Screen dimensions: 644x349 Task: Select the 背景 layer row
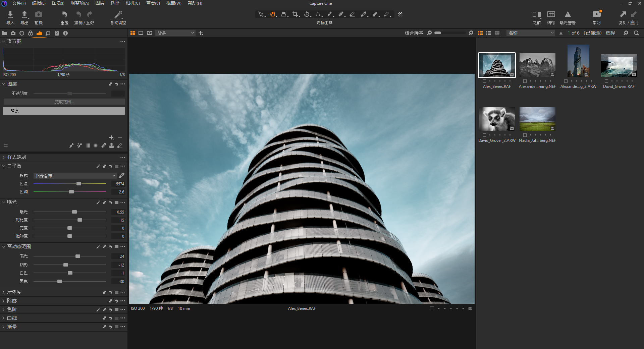point(64,111)
